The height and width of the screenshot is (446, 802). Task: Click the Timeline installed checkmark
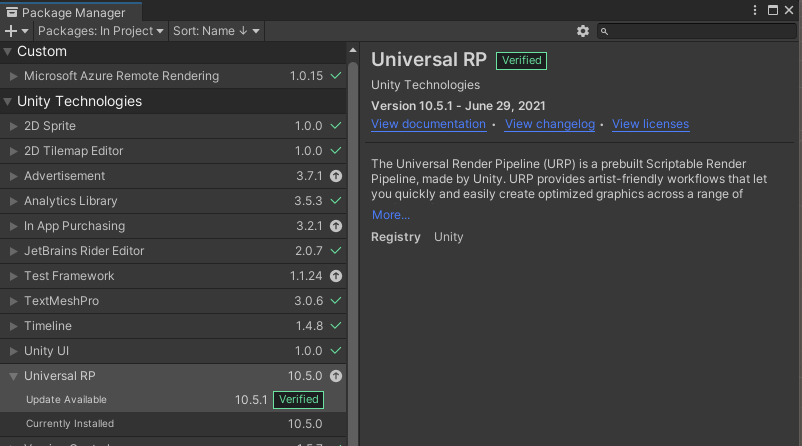point(336,326)
